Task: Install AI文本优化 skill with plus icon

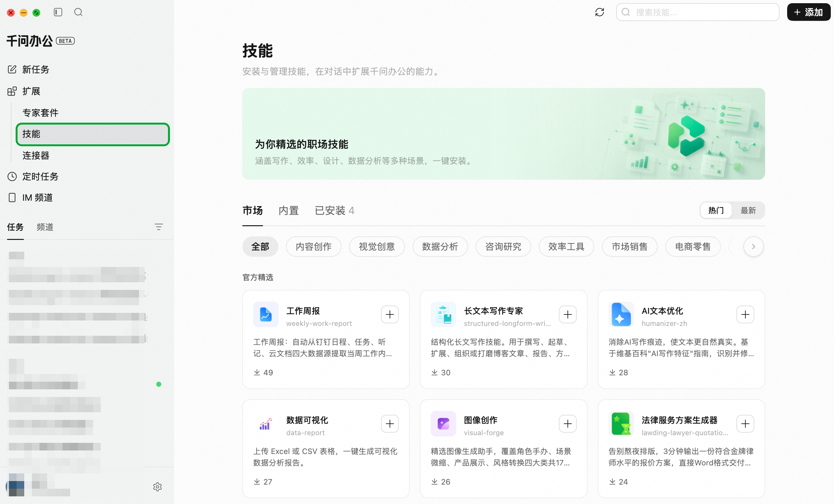Action: click(745, 314)
